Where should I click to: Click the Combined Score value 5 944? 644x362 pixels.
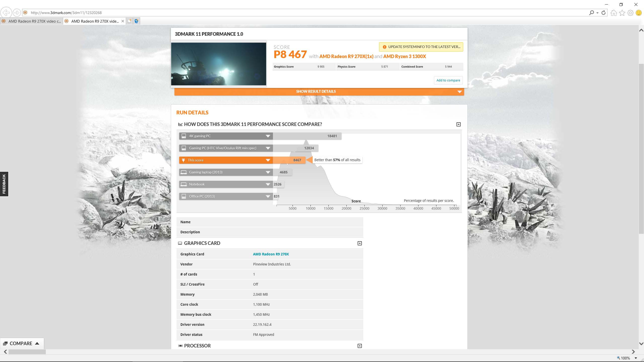(448, 67)
